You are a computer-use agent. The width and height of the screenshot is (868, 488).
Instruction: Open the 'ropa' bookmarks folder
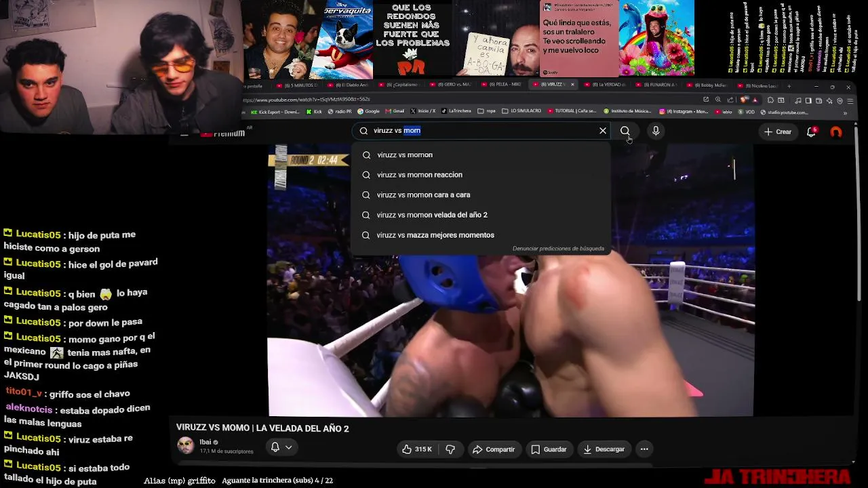(487, 112)
